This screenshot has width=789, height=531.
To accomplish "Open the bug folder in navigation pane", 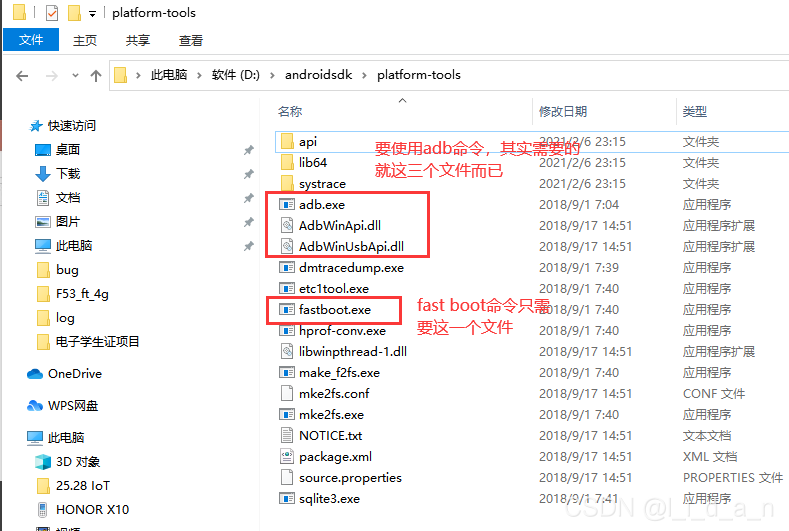I will point(67,270).
